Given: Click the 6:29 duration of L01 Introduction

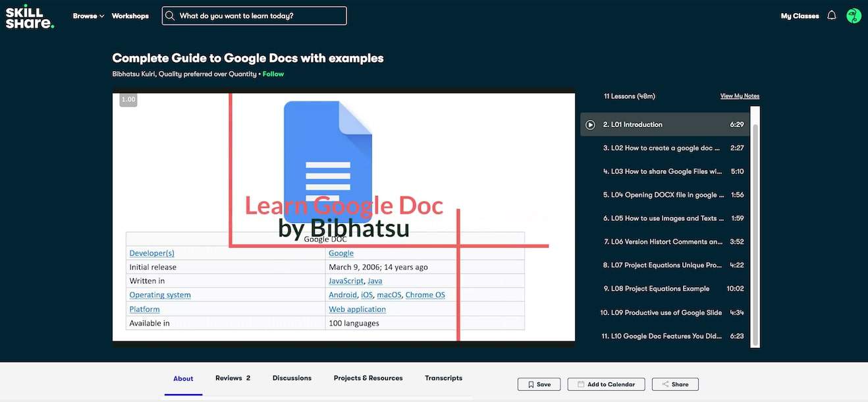Looking at the screenshot, I should point(737,125).
